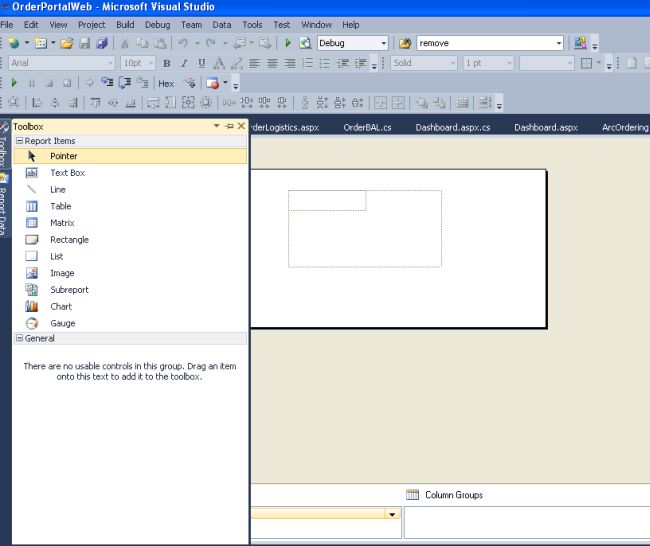Select the Table report item
This screenshot has height=546, width=650.
pyautogui.click(x=130, y=206)
